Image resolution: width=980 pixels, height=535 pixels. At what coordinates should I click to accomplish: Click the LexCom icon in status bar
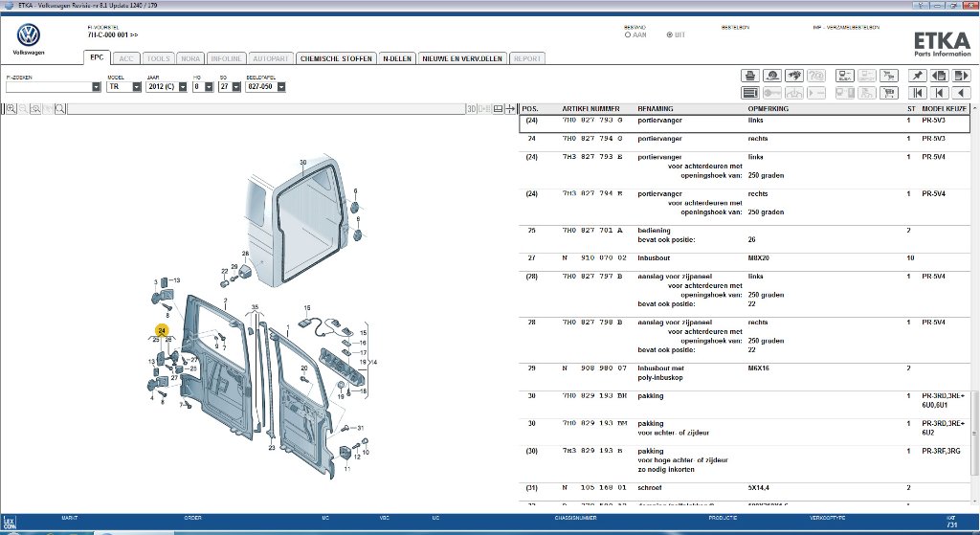coord(9,523)
